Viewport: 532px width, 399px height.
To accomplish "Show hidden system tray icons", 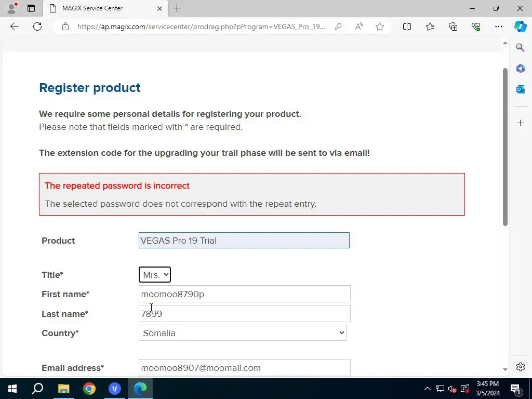I will [x=428, y=389].
